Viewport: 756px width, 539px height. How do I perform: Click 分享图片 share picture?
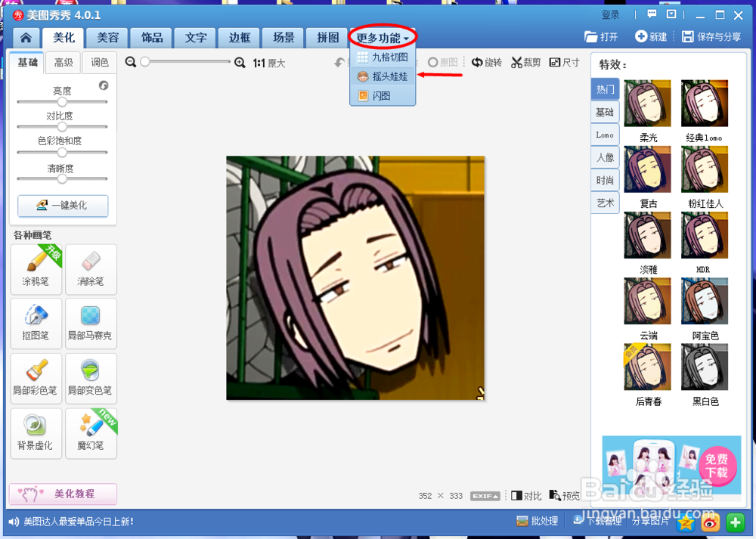[x=650, y=521]
